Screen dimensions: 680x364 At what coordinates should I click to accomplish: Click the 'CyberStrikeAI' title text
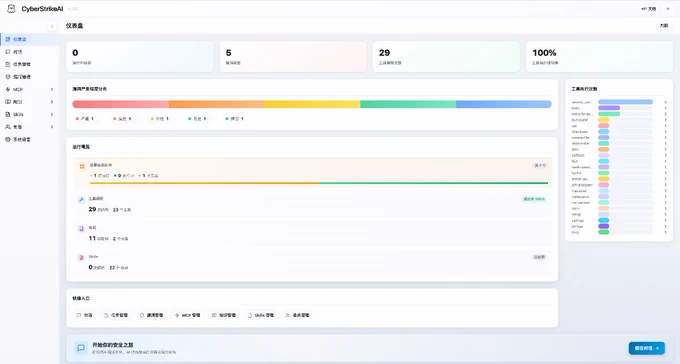(x=42, y=9)
